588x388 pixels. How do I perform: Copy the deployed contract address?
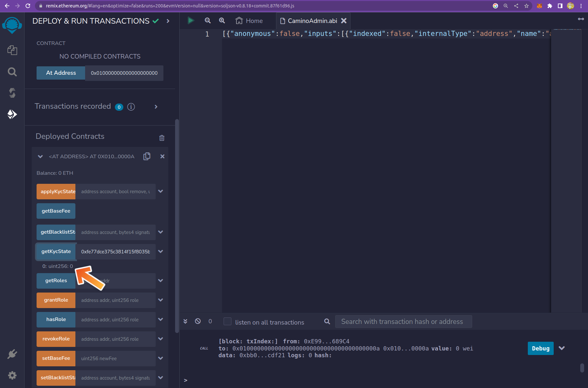click(x=147, y=156)
